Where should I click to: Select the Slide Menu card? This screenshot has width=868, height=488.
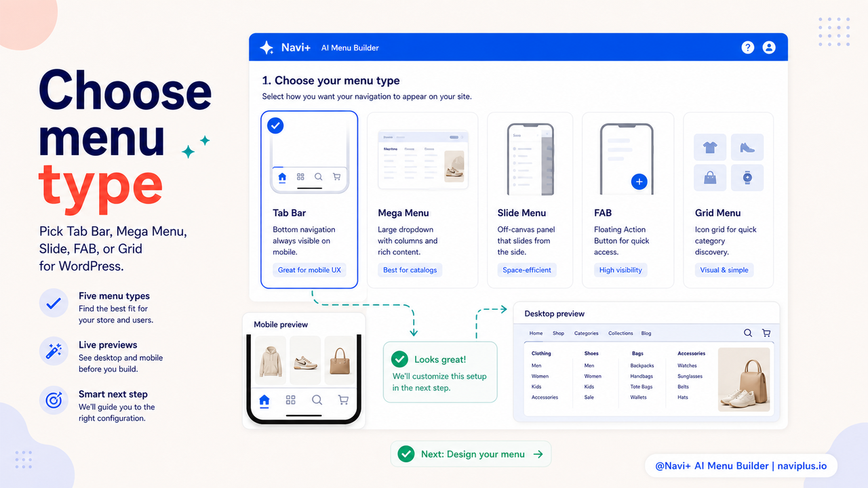[530, 200]
